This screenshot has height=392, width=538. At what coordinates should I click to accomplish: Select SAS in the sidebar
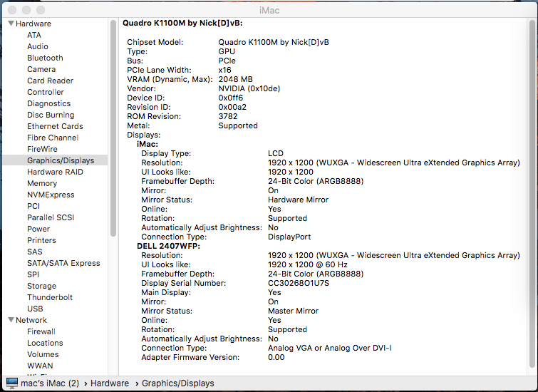(x=35, y=252)
